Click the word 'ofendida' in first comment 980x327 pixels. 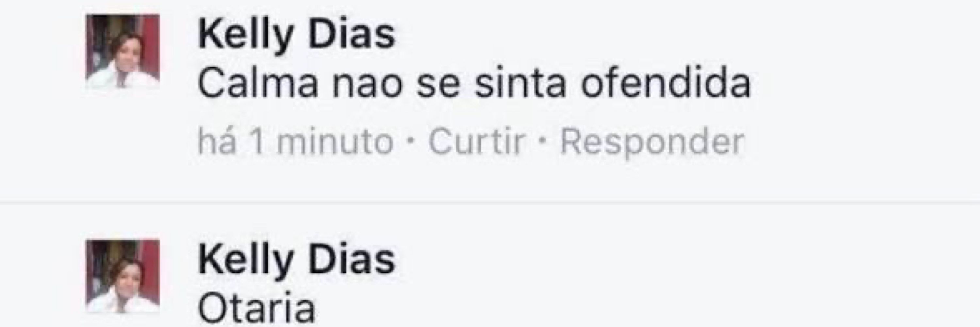(666, 84)
